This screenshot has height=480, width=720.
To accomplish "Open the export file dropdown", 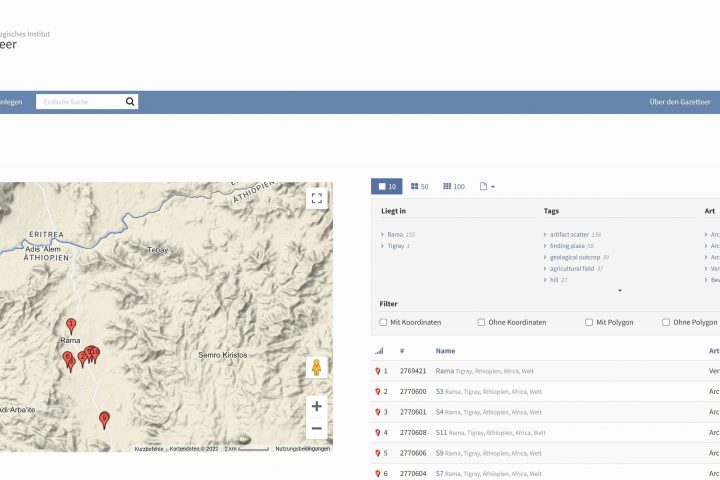I will click(487, 186).
